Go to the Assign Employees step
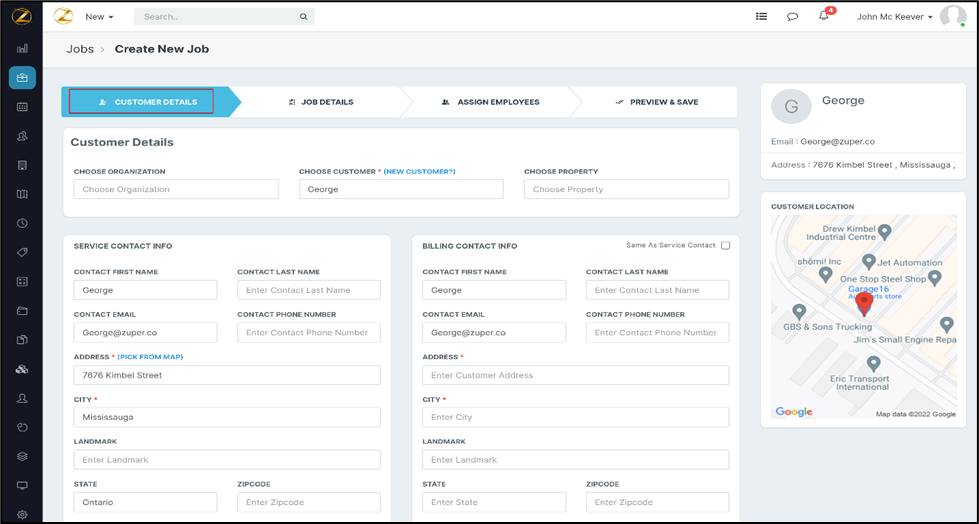 click(x=490, y=102)
